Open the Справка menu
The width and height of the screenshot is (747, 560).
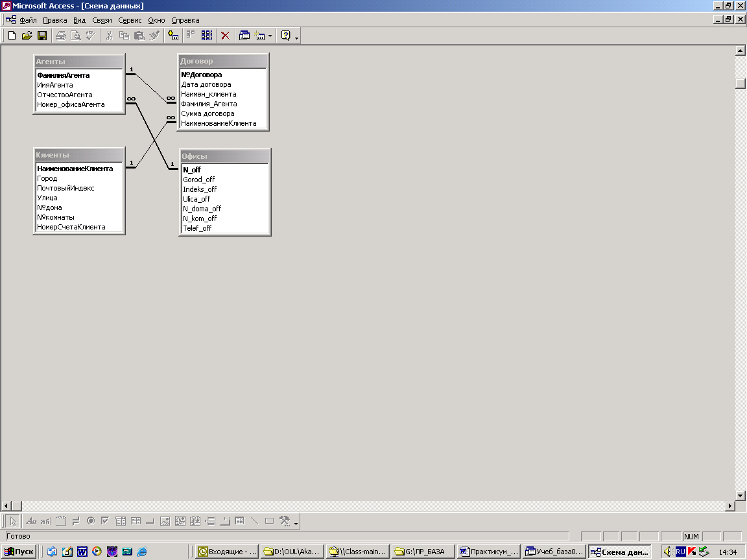pos(185,20)
